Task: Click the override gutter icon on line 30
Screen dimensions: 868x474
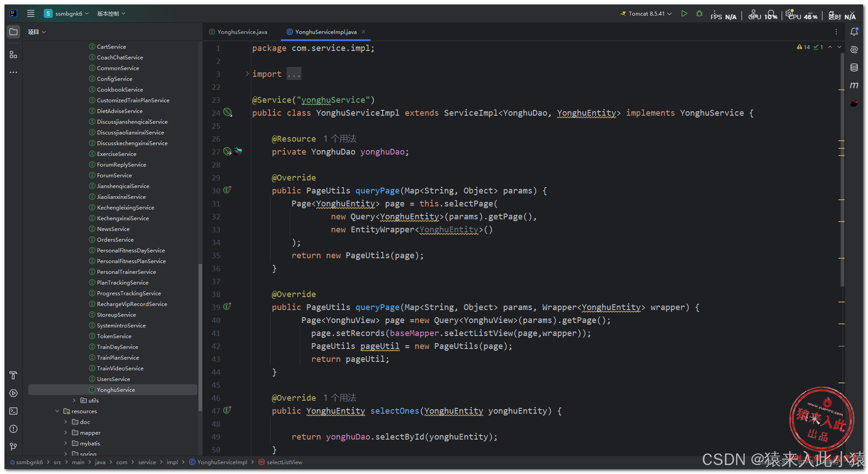Action: 227,190
